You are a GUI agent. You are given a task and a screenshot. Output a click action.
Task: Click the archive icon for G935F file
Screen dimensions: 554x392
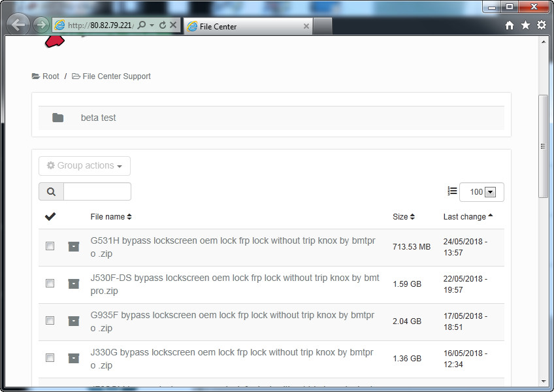pos(73,321)
